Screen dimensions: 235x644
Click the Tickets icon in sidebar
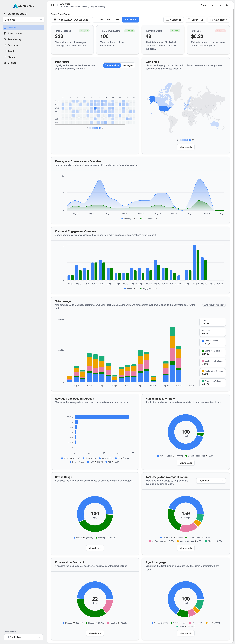(x=5, y=51)
